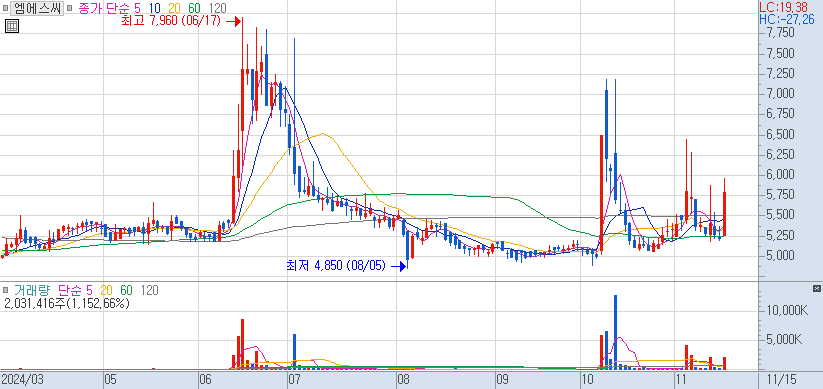The height and width of the screenshot is (389, 823).
Task: Click the 2,031,416주(1,152,66%) volume value
Action: click(67, 303)
